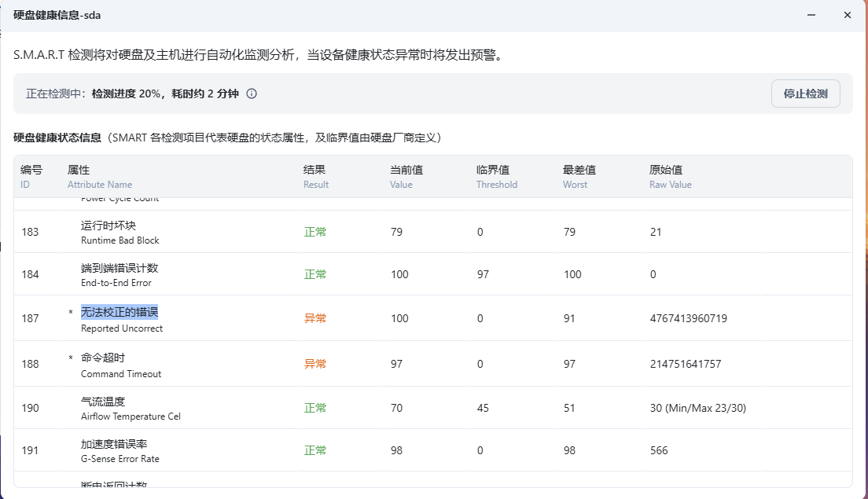The image size is (868, 499).
Task: Select 加速度错误率 attribute name
Action: point(114,444)
